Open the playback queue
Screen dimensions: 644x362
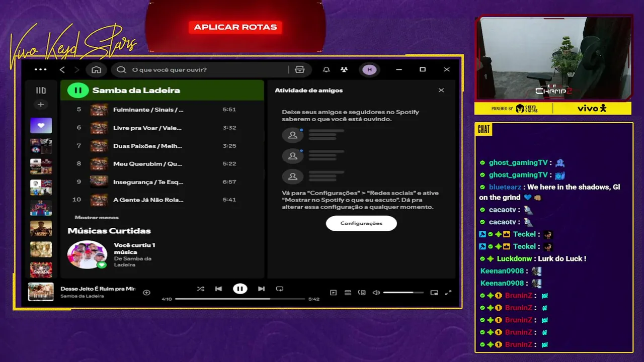348,293
